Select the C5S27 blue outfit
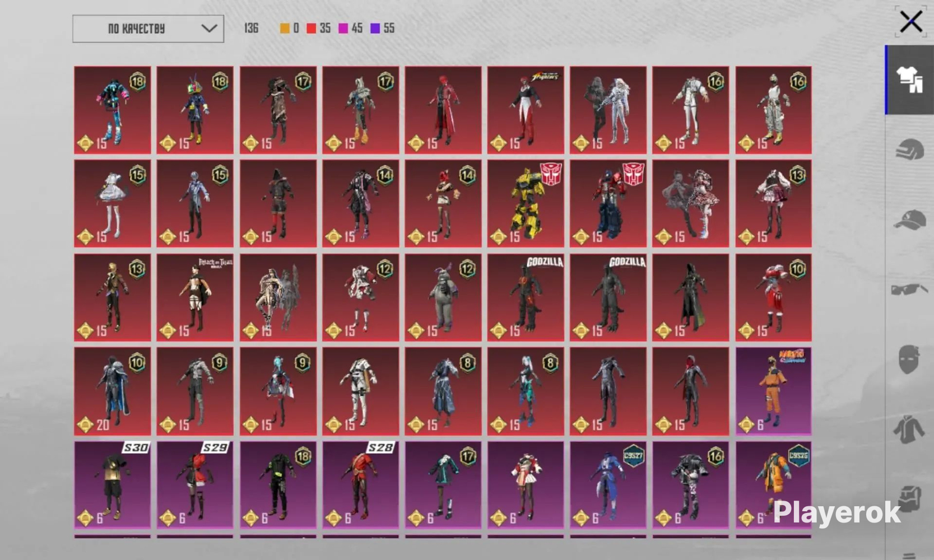This screenshot has height=560, width=934. (x=608, y=485)
